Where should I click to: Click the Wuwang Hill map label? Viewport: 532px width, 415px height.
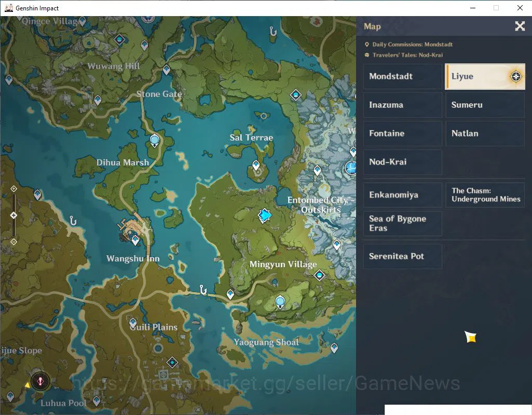tap(114, 66)
